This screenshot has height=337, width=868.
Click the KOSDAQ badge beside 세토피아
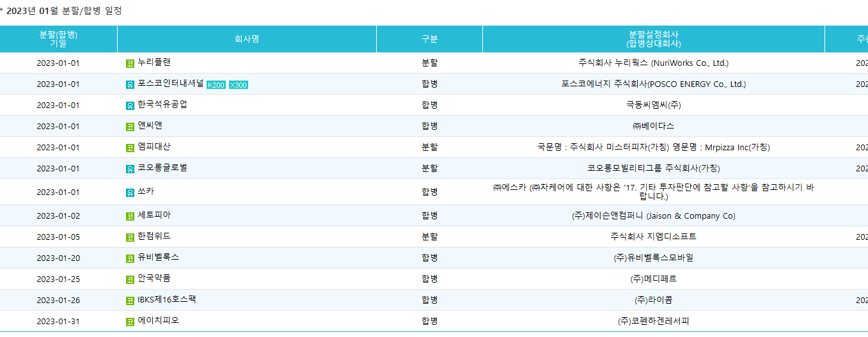click(130, 216)
